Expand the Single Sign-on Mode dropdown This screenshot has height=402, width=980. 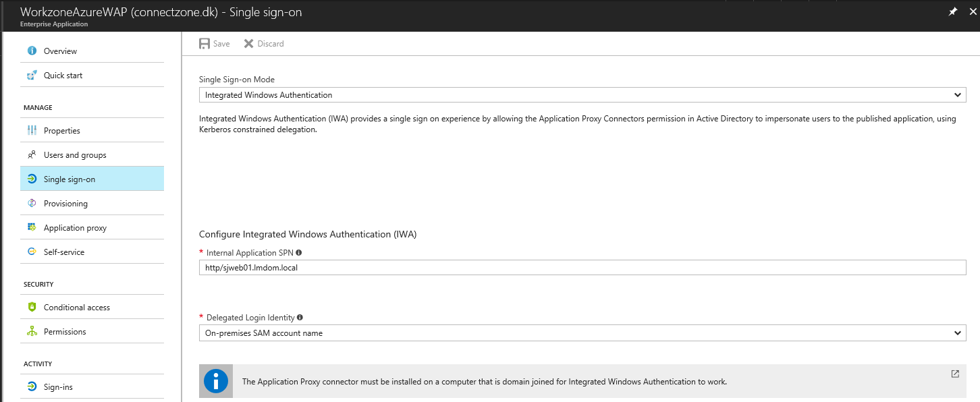[582, 95]
